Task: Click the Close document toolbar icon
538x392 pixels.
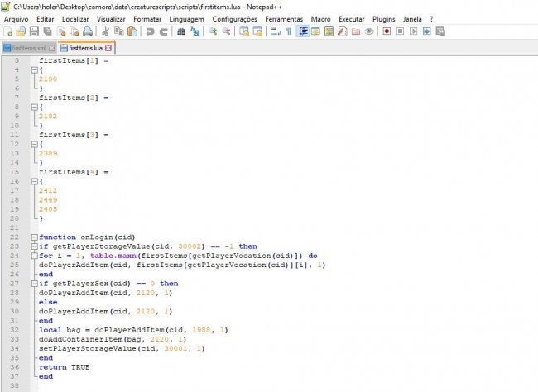Action: [61, 32]
